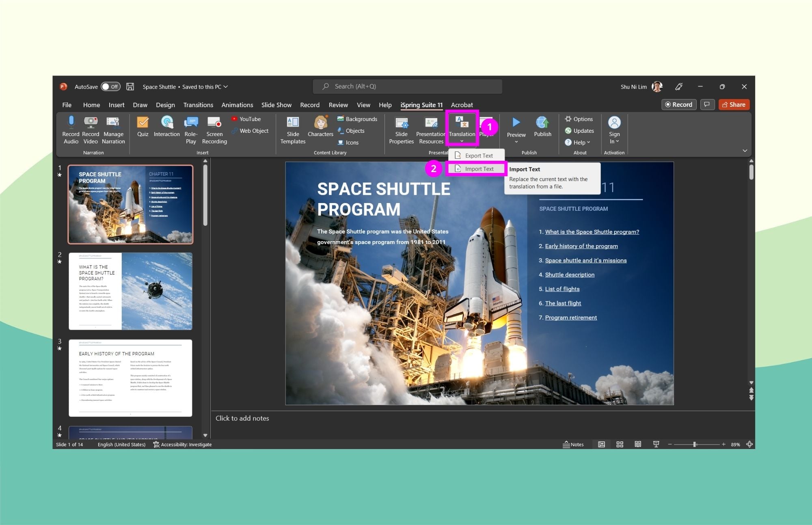Click the Search (Alt+Q) box

(407, 86)
